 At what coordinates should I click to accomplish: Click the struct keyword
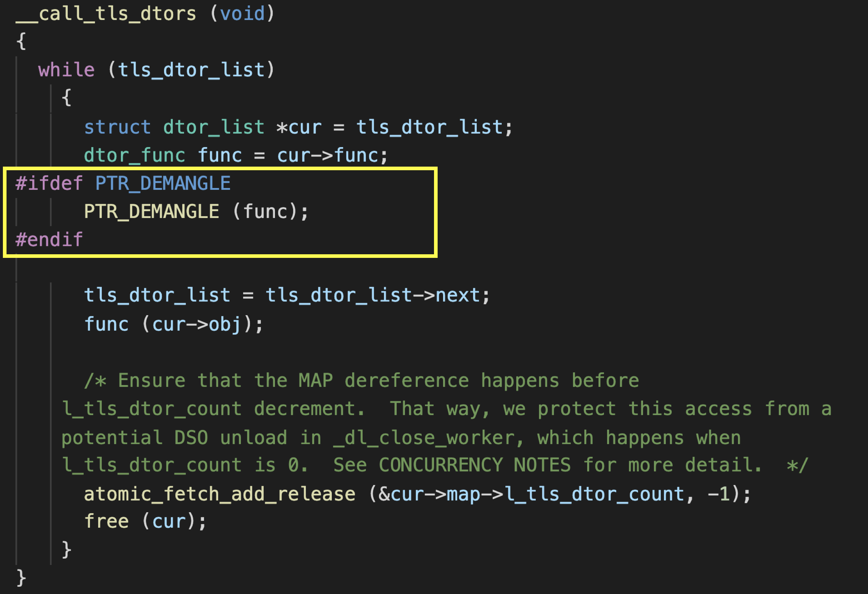[117, 127]
